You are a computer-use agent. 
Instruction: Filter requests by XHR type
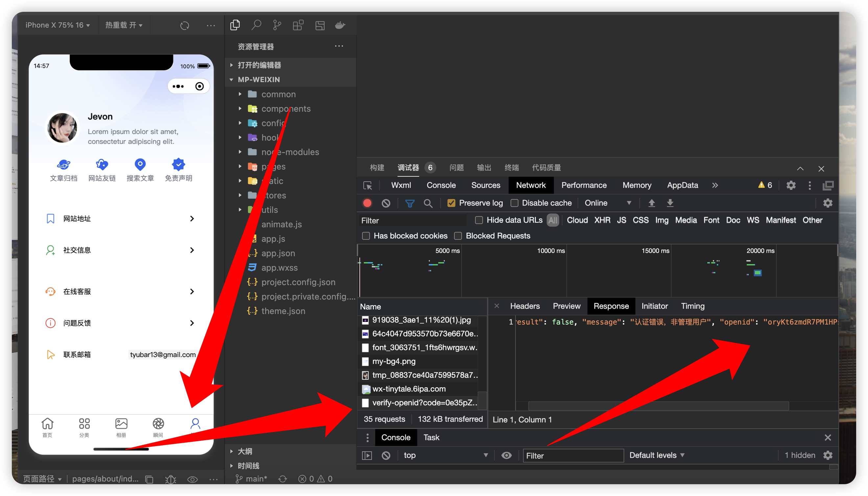602,220
